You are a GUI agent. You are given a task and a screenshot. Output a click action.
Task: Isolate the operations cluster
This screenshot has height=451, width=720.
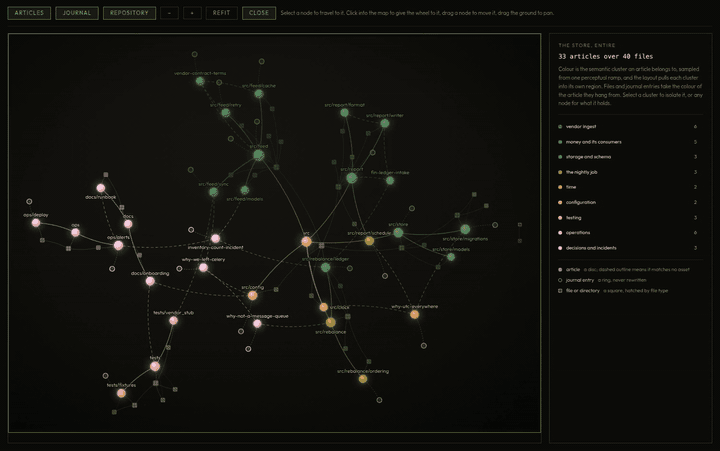630,232
